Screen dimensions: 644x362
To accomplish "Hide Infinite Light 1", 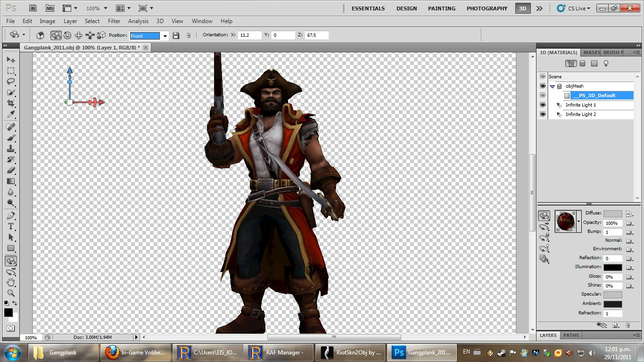I will (x=543, y=105).
